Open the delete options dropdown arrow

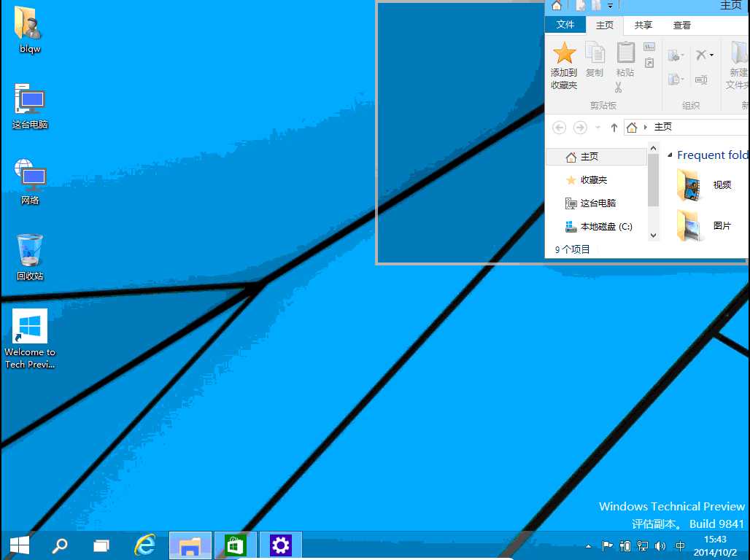click(x=712, y=55)
